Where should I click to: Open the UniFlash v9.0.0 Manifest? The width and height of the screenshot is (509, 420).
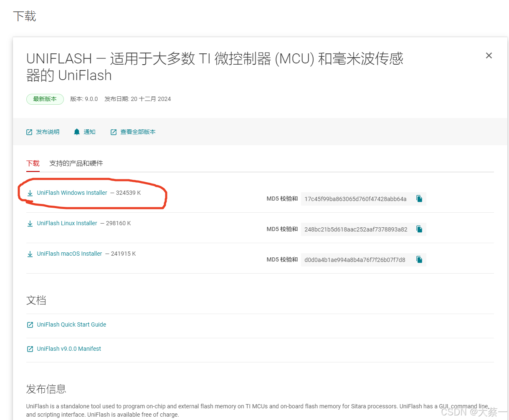pyautogui.click(x=68, y=349)
